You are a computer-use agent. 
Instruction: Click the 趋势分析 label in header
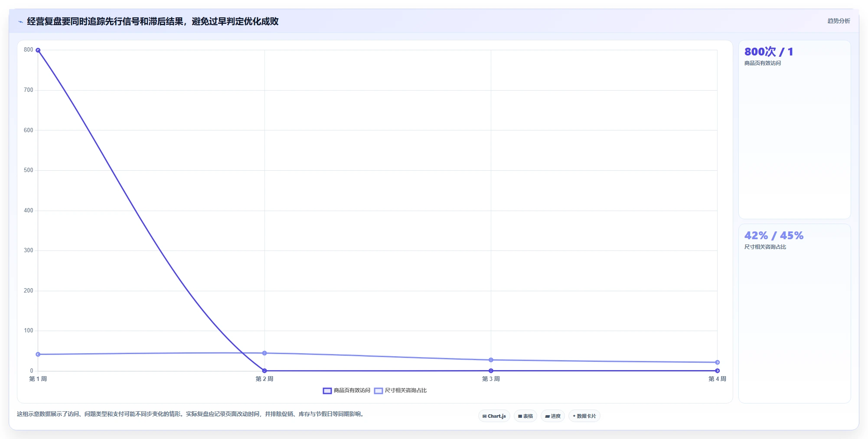click(x=839, y=21)
